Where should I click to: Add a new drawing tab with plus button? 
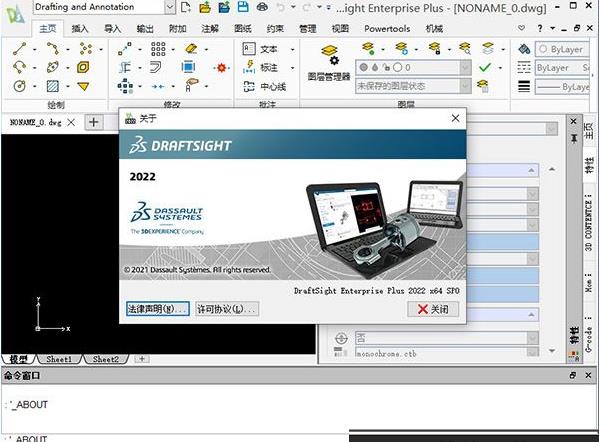coord(94,122)
